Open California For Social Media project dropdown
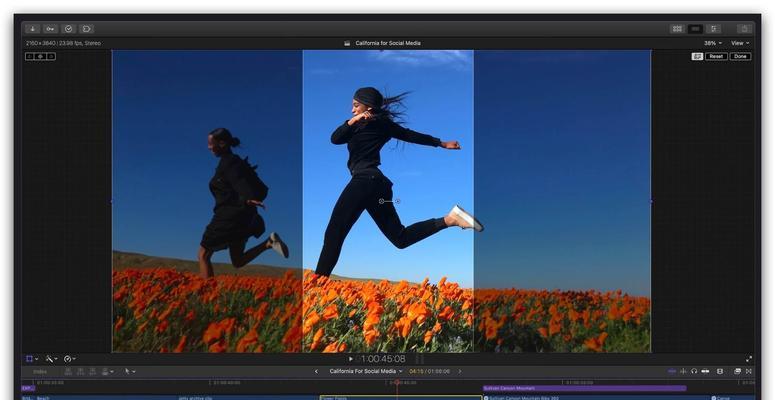Image resolution: width=775 pixels, height=400 pixels. pyautogui.click(x=366, y=371)
